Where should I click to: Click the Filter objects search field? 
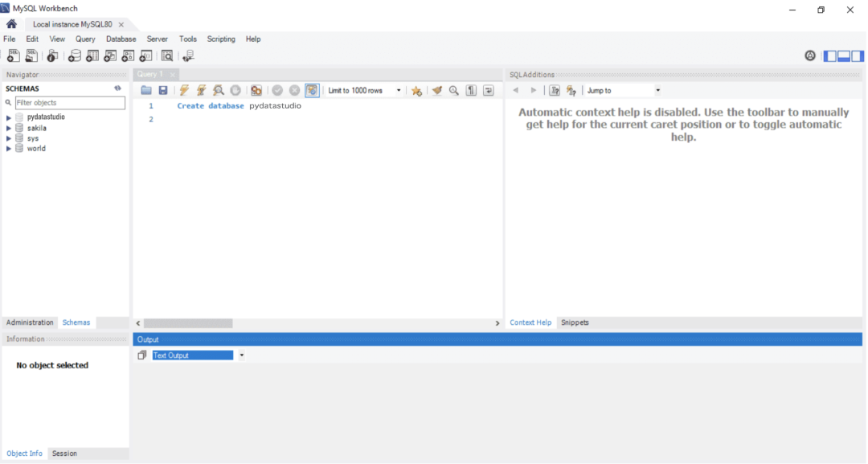tap(70, 103)
